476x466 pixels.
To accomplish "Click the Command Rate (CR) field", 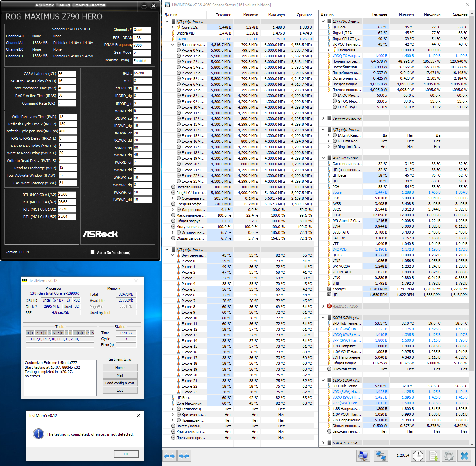I will pyautogui.click(x=67, y=103).
